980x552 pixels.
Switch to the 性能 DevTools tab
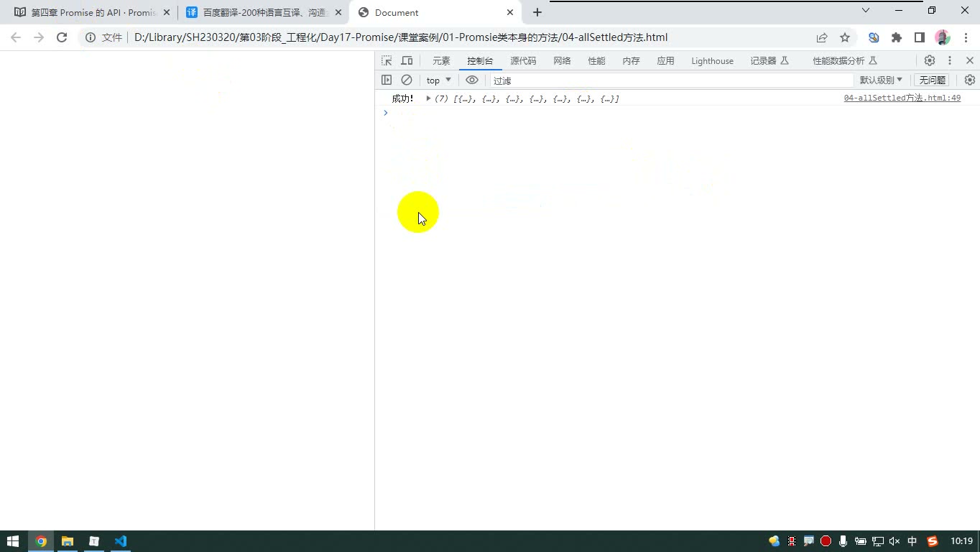pos(596,61)
